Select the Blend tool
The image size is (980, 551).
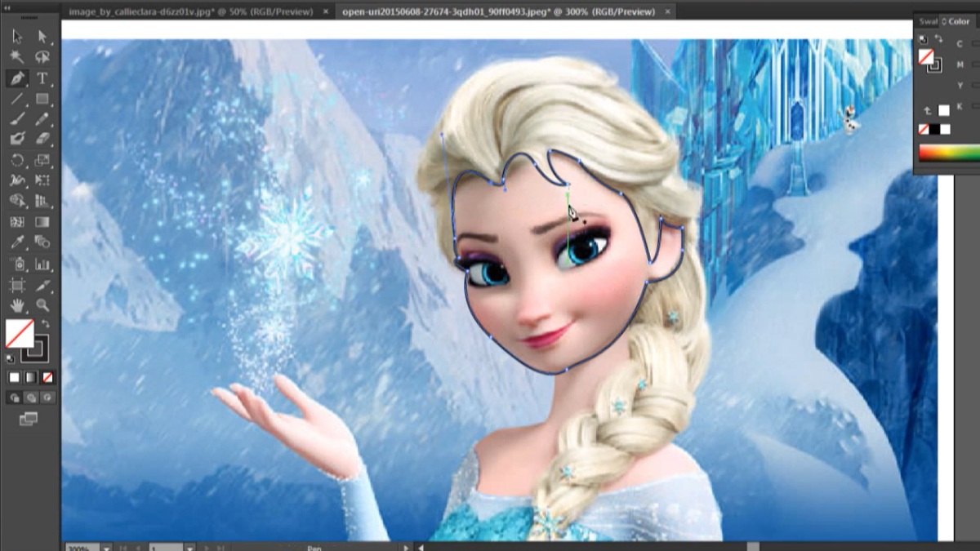[42, 242]
